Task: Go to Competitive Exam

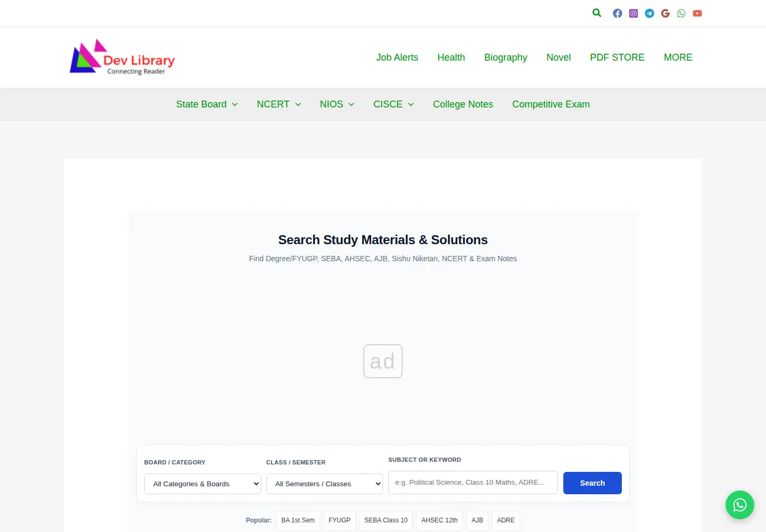Action: 551,104
